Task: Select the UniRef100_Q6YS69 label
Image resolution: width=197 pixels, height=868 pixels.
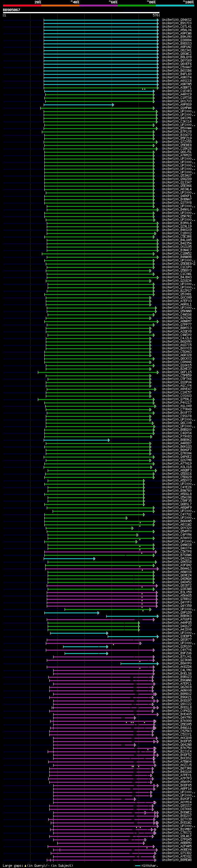Action: (x=177, y=60)
